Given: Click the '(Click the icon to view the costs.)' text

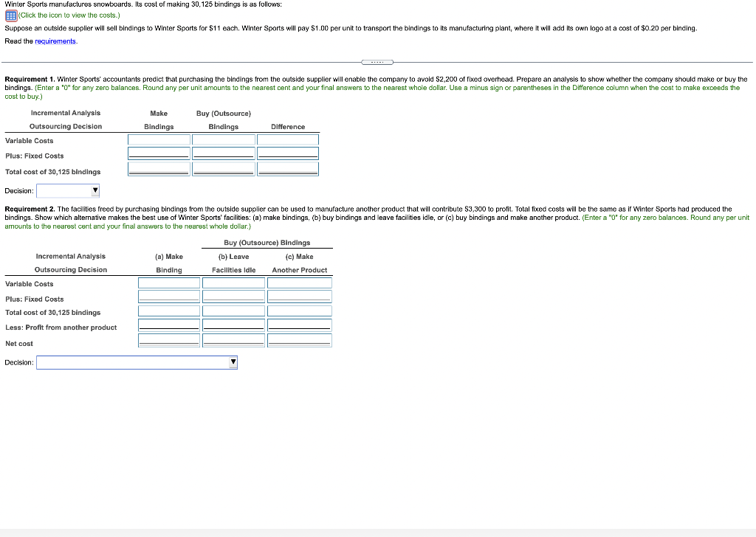Looking at the screenshot, I should (69, 15).
